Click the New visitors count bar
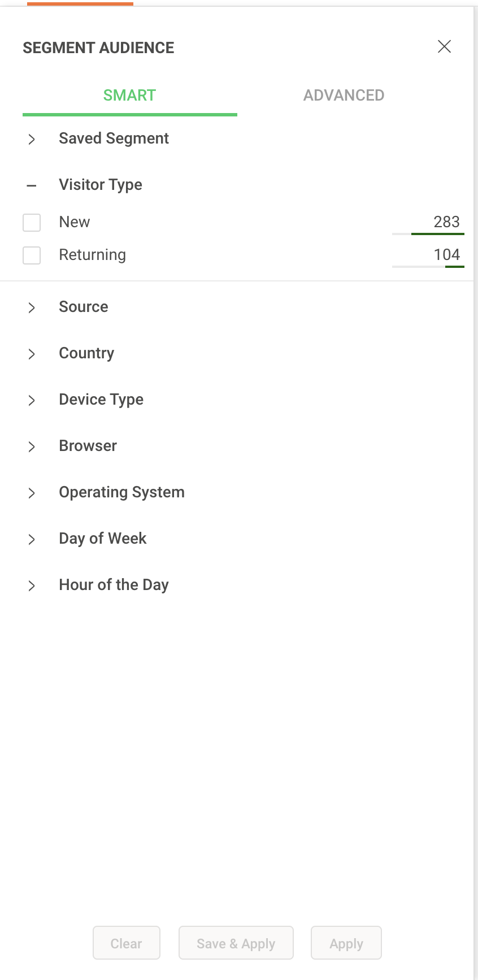Viewport: 478px width, 980px height. click(428, 233)
